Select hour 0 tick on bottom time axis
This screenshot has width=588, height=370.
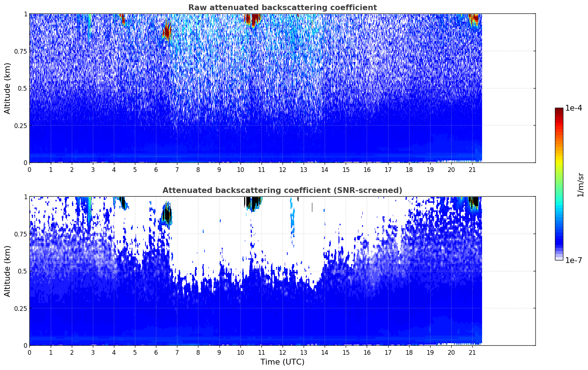coord(29,353)
